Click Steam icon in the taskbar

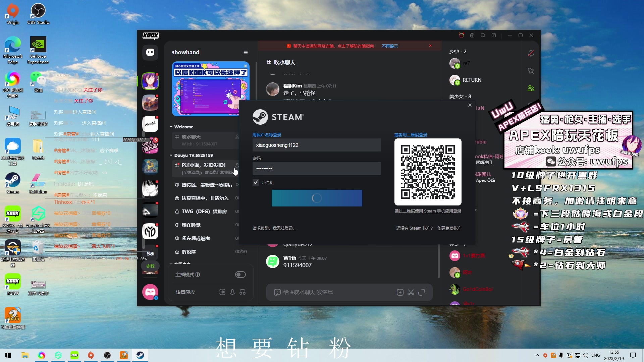pos(140,355)
